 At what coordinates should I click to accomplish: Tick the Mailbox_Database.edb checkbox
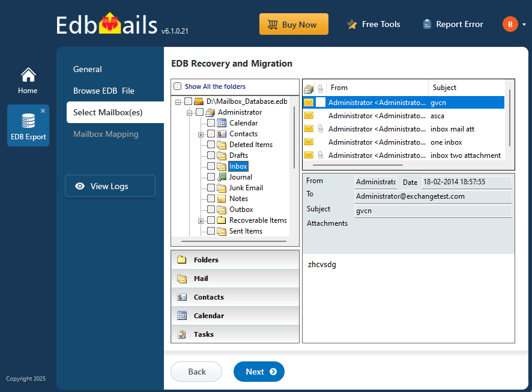point(189,101)
